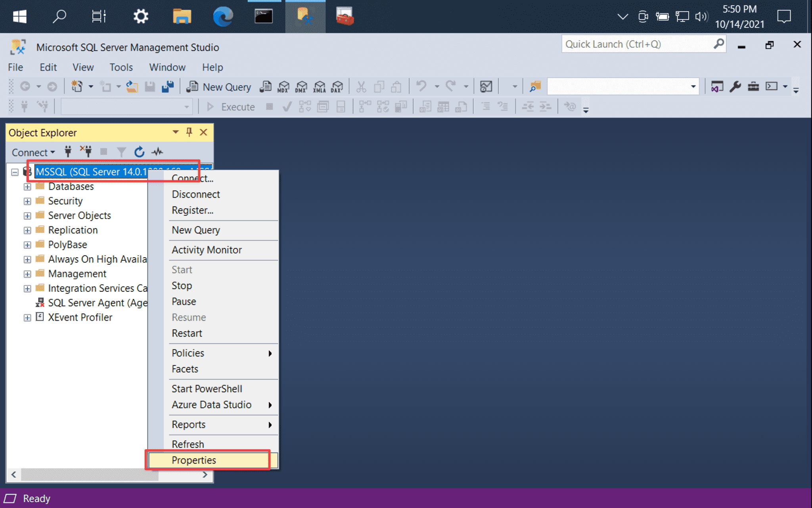Click the MDX query icon
Viewport: 812px width, 508px height.
[x=283, y=87]
